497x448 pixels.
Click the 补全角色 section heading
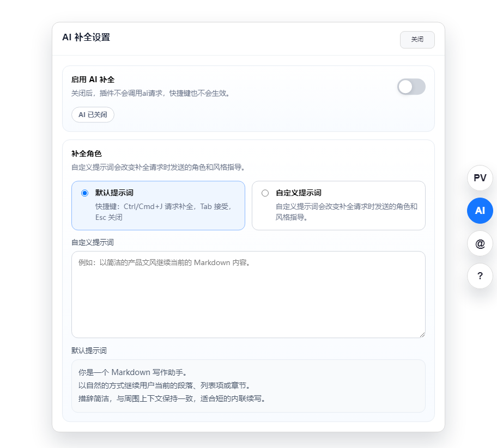(86, 154)
